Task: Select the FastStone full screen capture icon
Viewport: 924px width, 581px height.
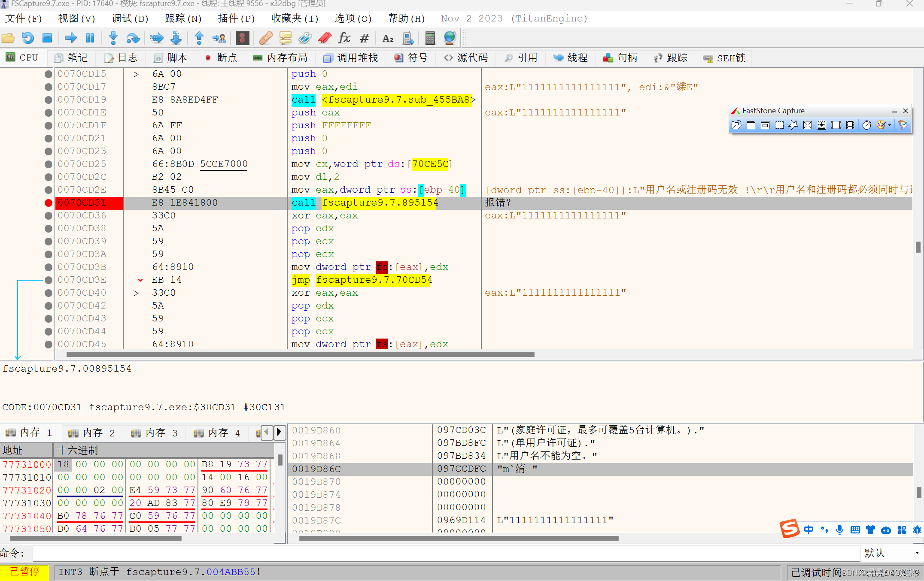Action: pos(807,125)
